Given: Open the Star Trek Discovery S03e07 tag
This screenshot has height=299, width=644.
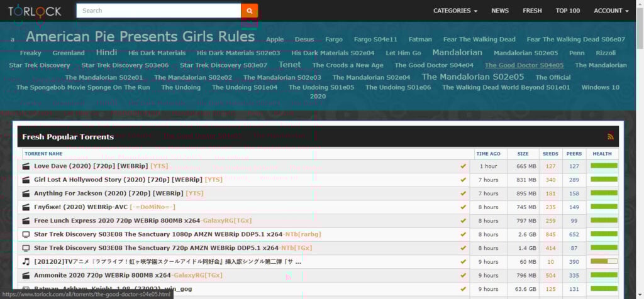Looking at the screenshot, I should point(223,65).
